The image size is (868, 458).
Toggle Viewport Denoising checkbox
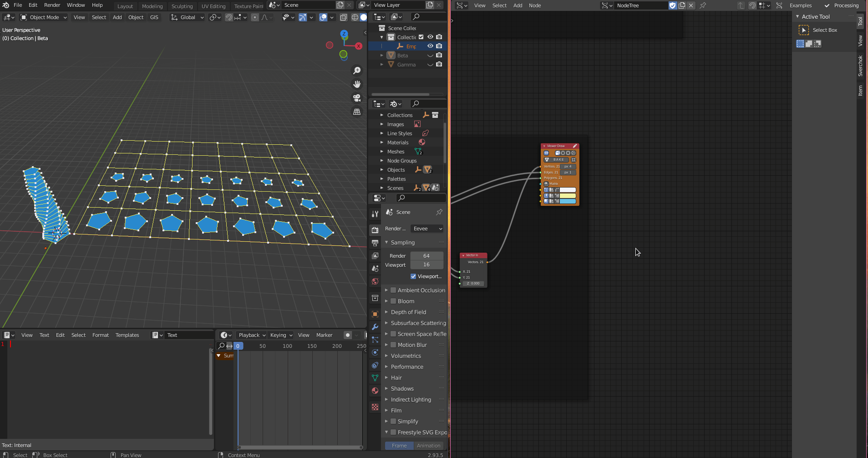pyautogui.click(x=413, y=276)
